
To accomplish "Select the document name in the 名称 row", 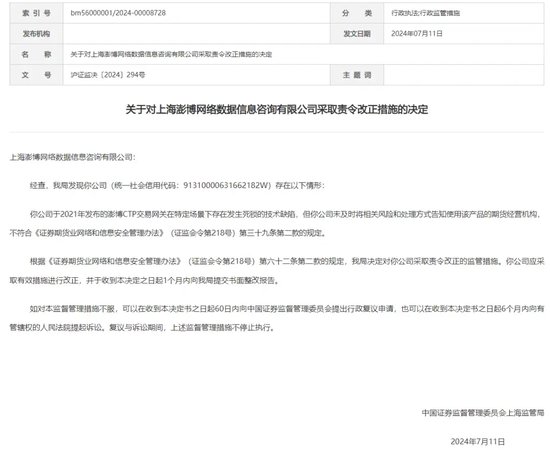I will point(171,54).
